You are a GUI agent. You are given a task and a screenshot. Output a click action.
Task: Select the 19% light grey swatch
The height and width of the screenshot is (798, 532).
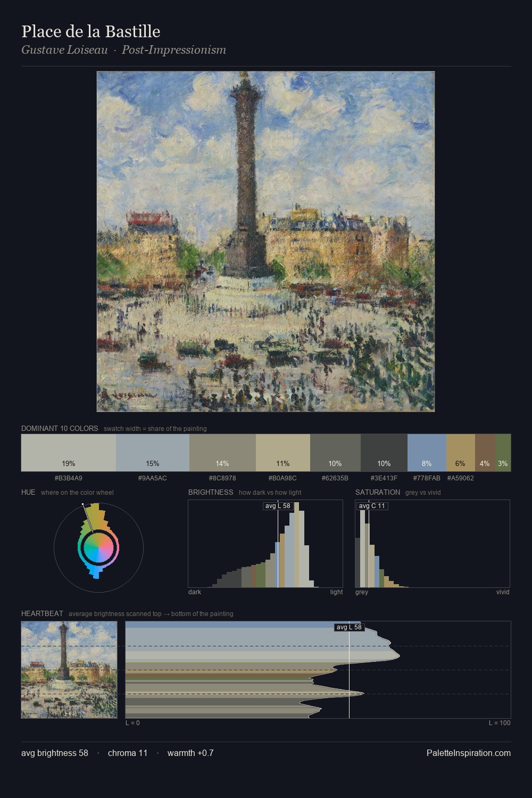(x=69, y=453)
